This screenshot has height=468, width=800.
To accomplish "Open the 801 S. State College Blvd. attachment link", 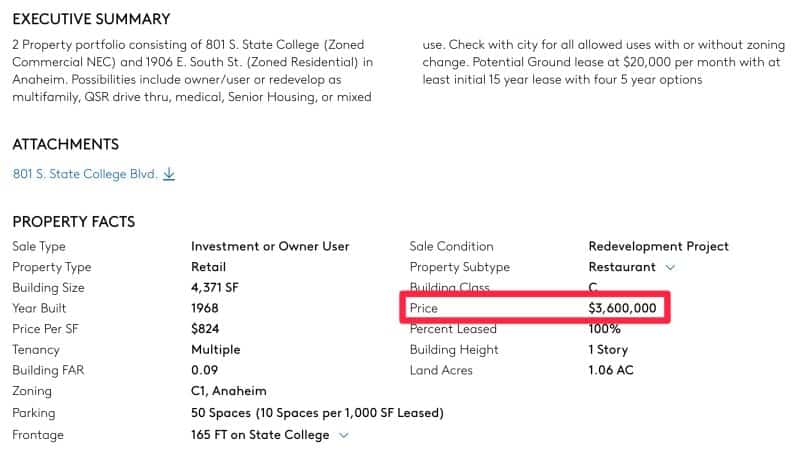I will 85,174.
